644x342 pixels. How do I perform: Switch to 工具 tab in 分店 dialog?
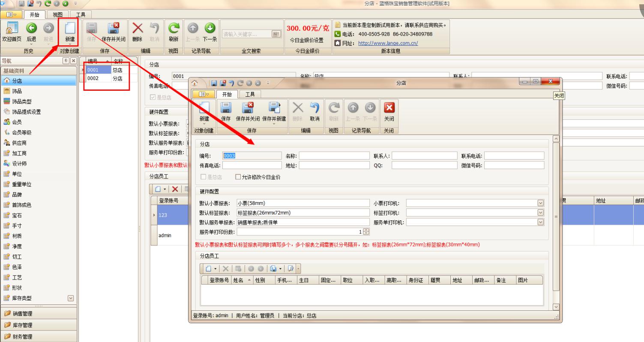pyautogui.click(x=250, y=94)
